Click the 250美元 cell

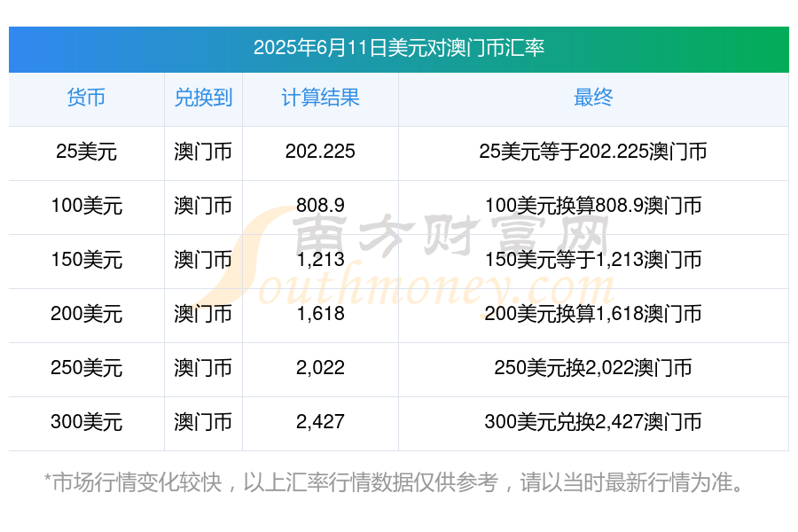[86, 368]
